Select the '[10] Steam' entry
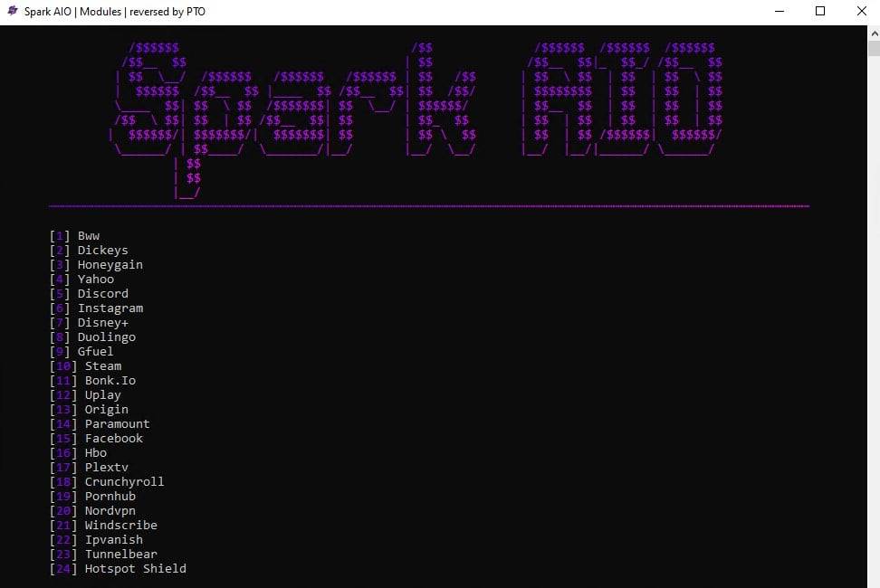The height and width of the screenshot is (588, 880). pyautogui.click(x=85, y=366)
